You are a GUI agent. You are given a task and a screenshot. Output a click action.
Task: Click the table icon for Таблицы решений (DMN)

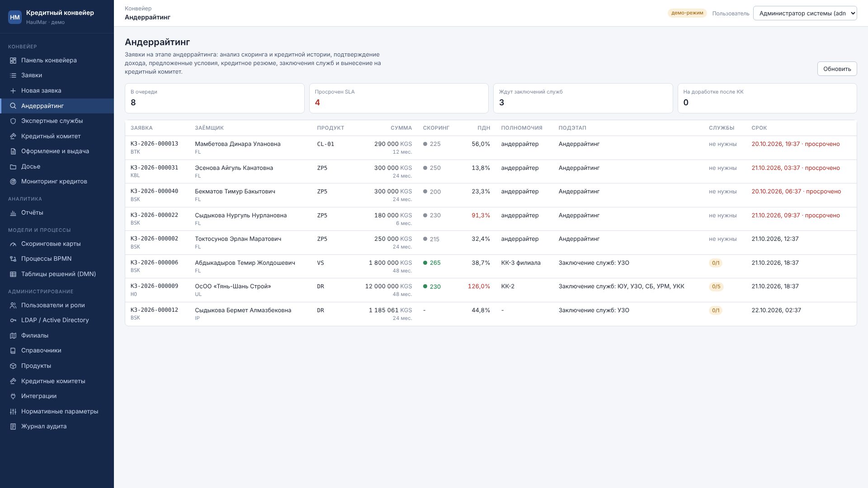click(13, 274)
